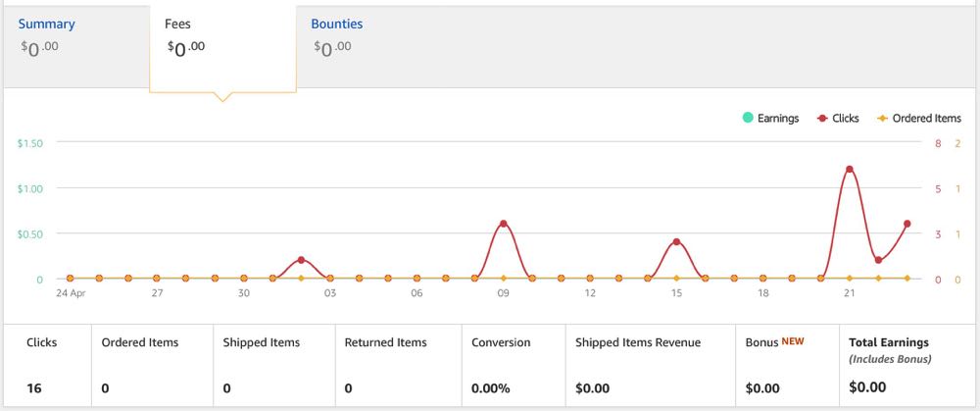This screenshot has height=411, width=980.
Task: Click the '$1.00' earnings axis label
Action: [30, 189]
